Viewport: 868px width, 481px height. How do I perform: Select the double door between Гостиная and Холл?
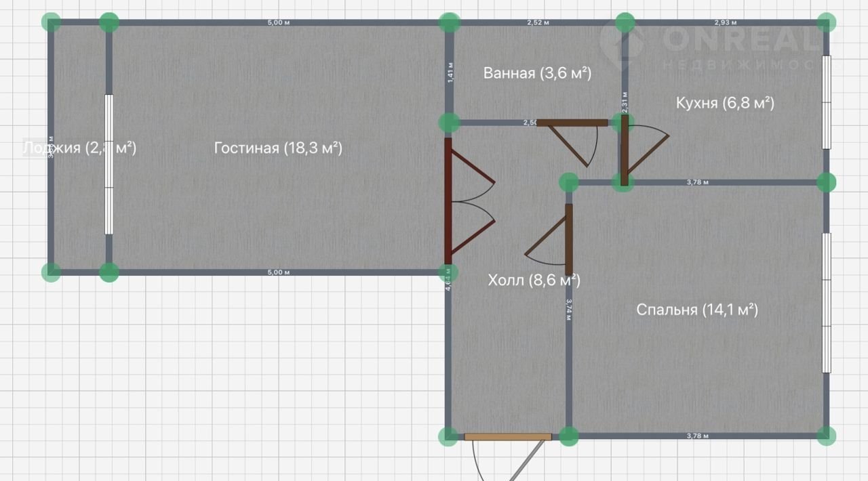[x=448, y=201]
